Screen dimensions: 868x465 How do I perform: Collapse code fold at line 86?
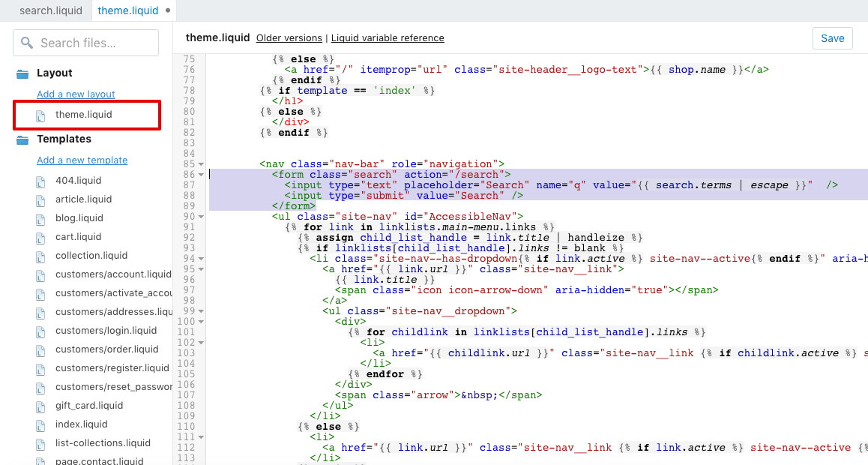click(201, 175)
